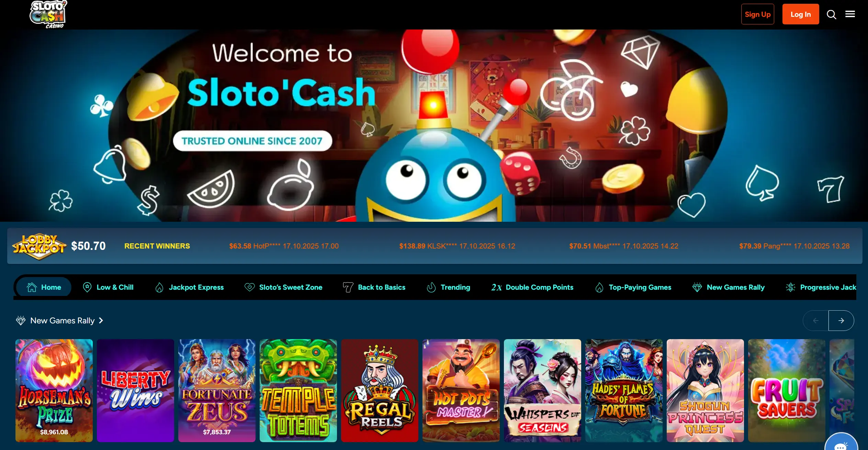Click the diamond icon beside New Games Rally heading

tap(21, 321)
